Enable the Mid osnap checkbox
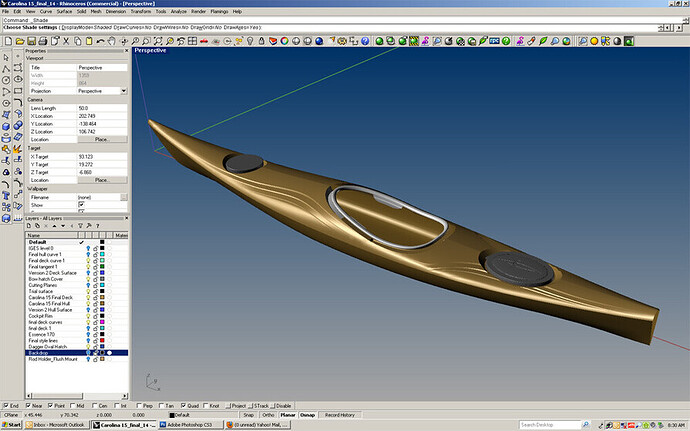690x431 pixels. click(x=73, y=405)
